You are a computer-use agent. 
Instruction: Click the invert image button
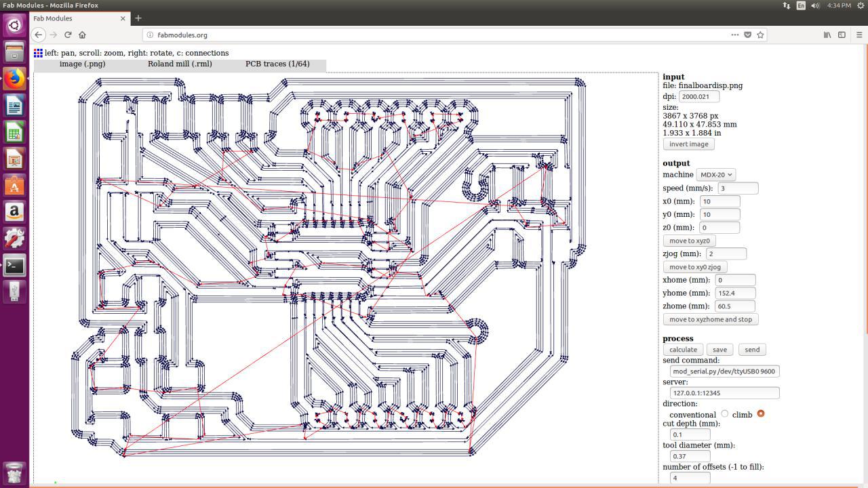point(688,144)
